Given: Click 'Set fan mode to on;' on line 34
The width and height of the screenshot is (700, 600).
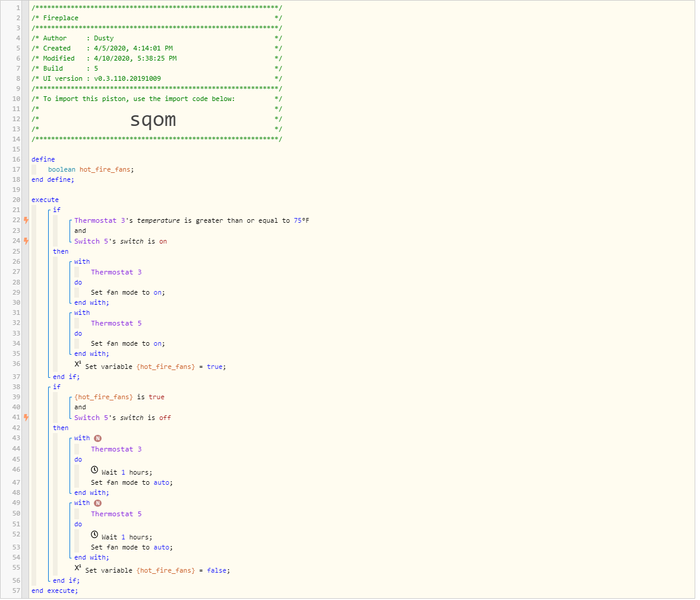Looking at the screenshot, I should 128,344.
